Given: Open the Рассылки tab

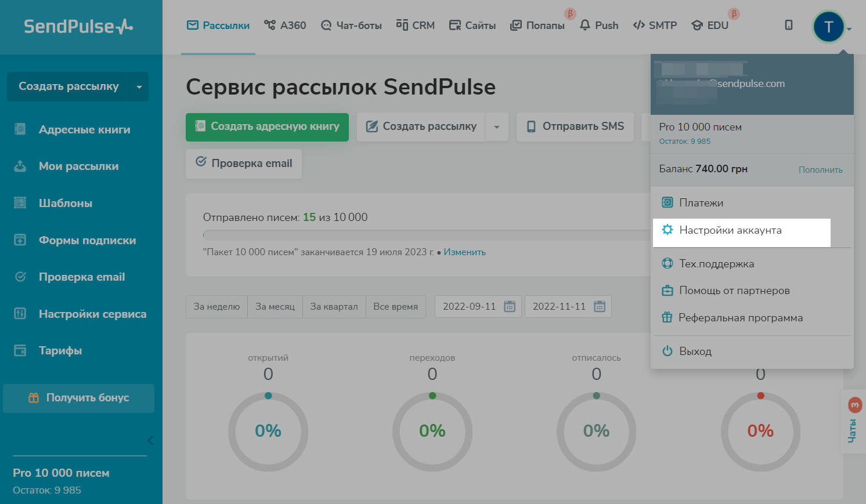Looking at the screenshot, I should point(218,26).
